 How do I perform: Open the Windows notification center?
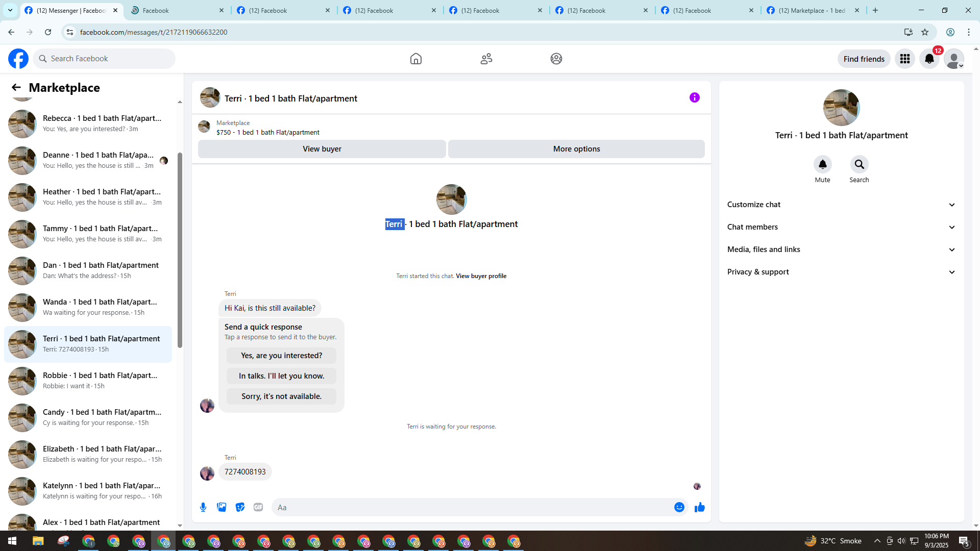(x=964, y=541)
